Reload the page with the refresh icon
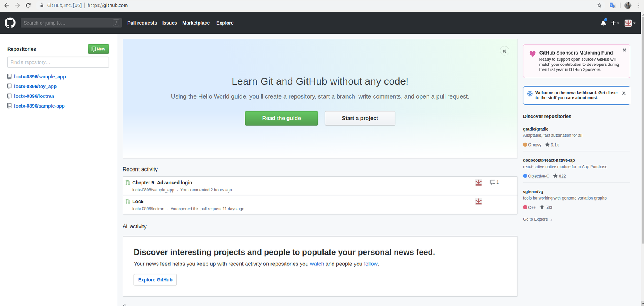The width and height of the screenshot is (644, 306). (x=28, y=5)
